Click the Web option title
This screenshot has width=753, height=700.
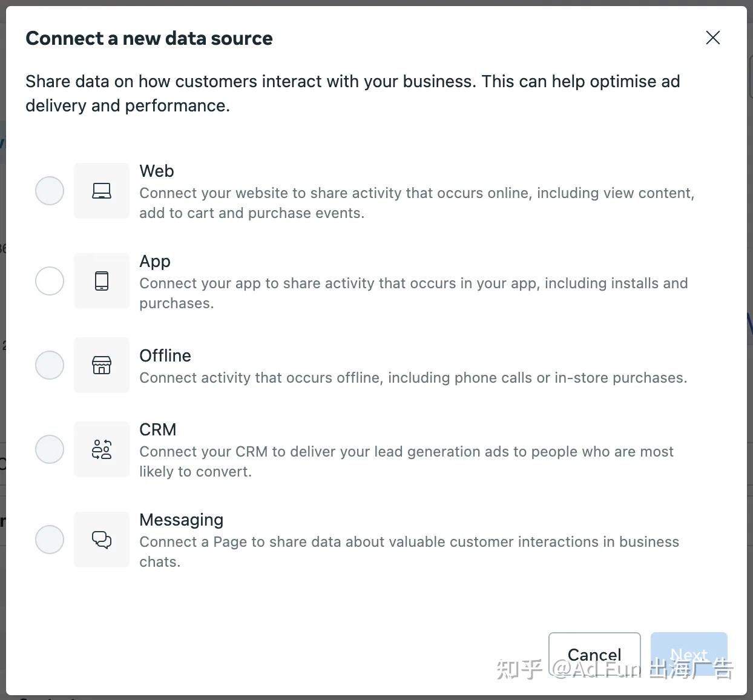pyautogui.click(x=157, y=171)
